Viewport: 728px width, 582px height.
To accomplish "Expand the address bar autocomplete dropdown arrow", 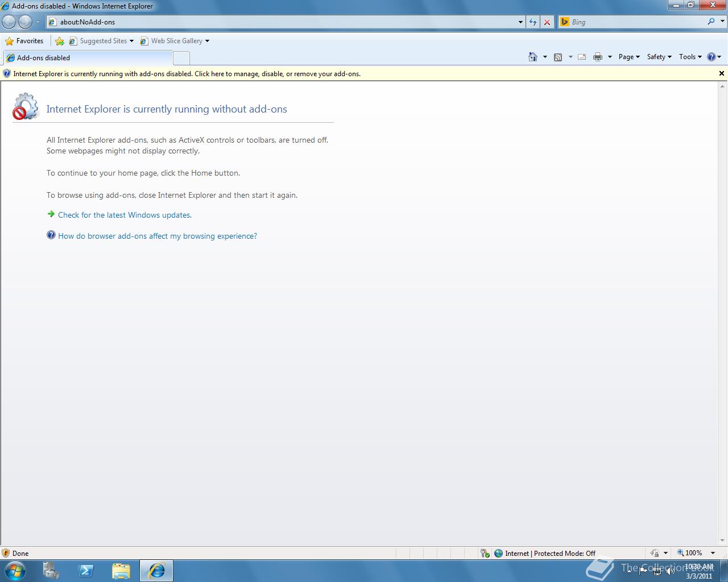I will (520, 22).
